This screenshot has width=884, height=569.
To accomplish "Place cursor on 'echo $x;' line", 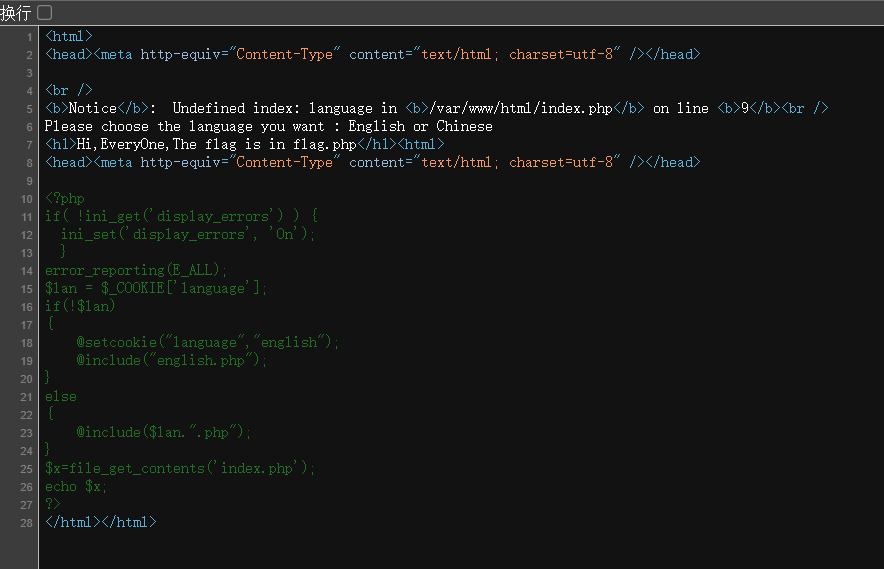I will pos(76,487).
